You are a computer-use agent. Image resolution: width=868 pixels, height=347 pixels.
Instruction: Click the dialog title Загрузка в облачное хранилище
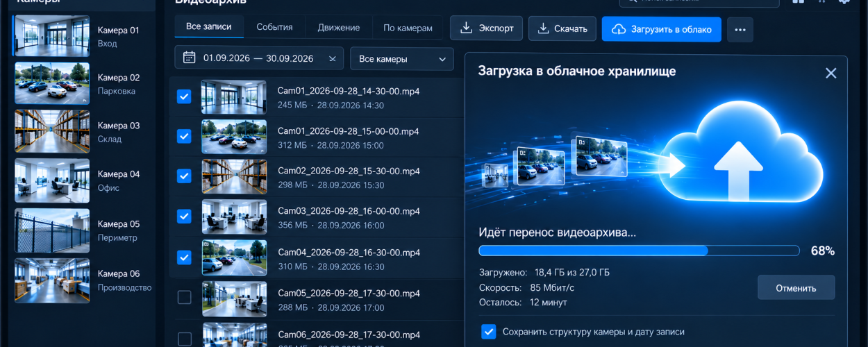click(x=577, y=71)
